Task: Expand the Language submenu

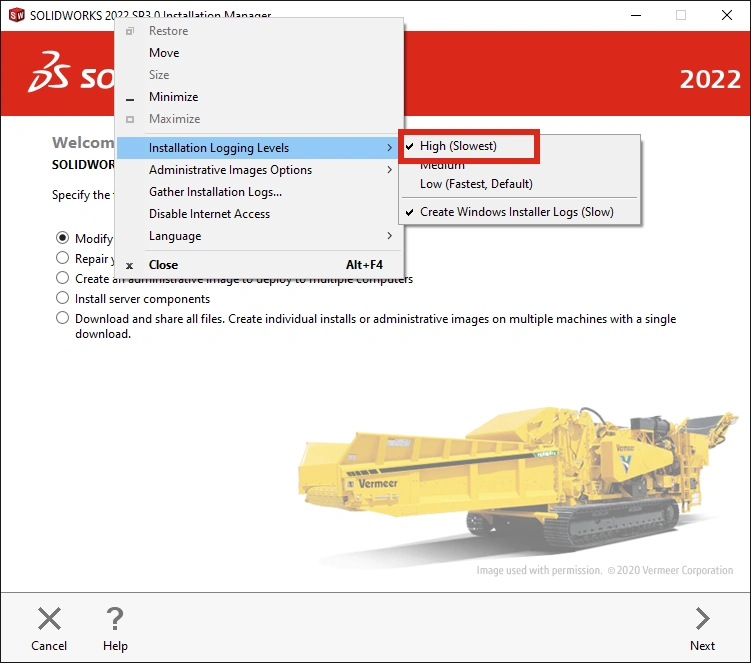Action: pos(260,236)
